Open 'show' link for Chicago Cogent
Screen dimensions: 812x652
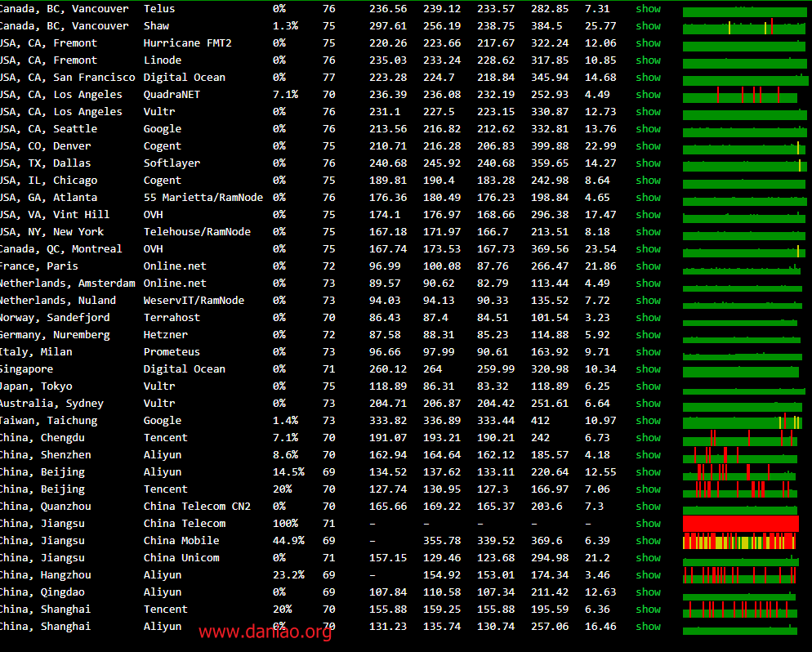tap(648, 181)
